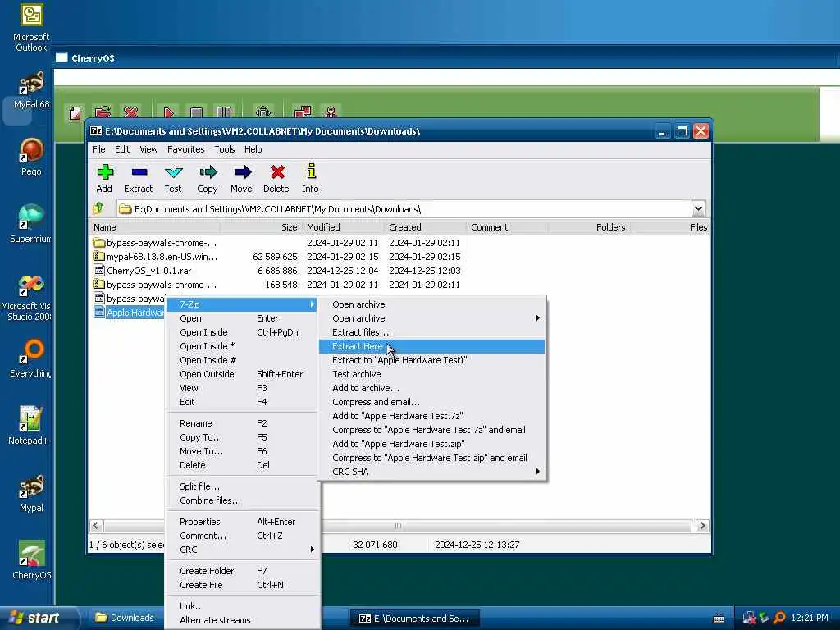Open the second Open archive submenu arrow
This screenshot has height=630, width=840.
(x=537, y=318)
